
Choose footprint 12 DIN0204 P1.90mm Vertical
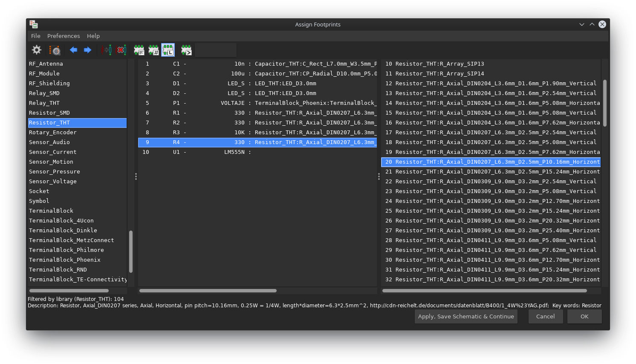pos(491,83)
